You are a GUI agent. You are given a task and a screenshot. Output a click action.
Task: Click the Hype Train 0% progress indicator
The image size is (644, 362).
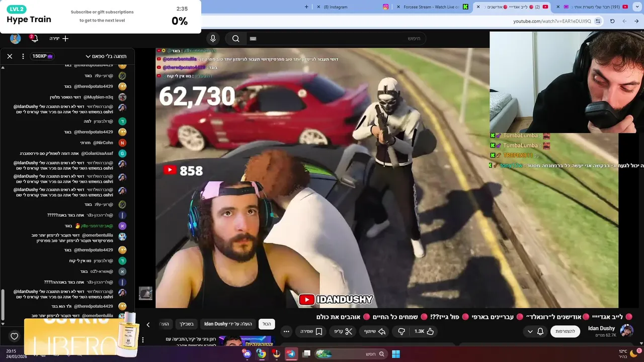[x=180, y=21]
